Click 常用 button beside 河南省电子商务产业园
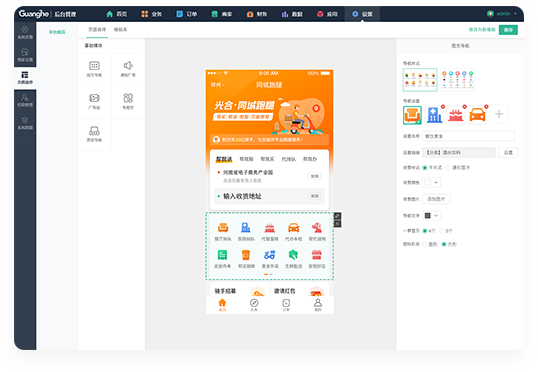The height and width of the screenshot is (372, 538). (314, 176)
